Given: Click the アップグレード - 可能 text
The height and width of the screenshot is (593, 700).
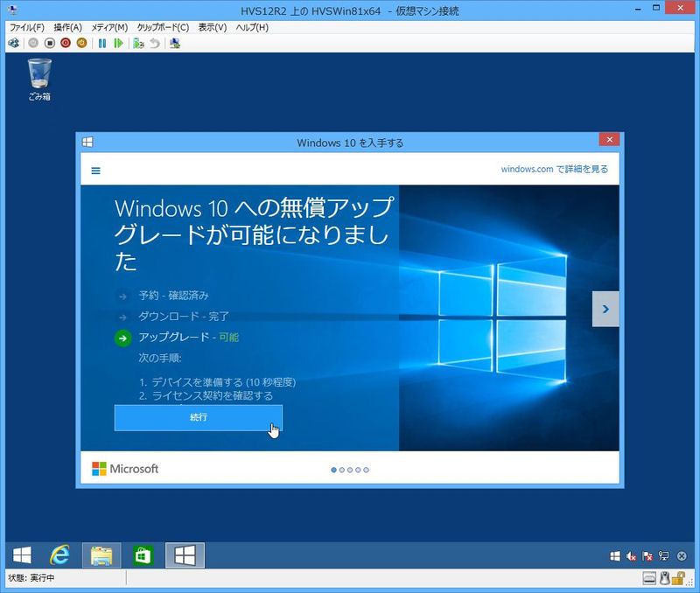Looking at the screenshot, I should click(189, 337).
